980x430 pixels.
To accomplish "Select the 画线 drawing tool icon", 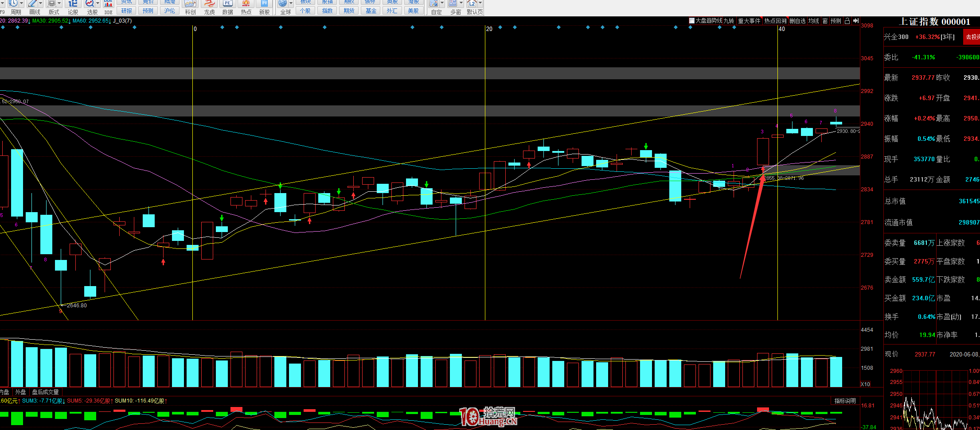I will [x=32, y=4].
